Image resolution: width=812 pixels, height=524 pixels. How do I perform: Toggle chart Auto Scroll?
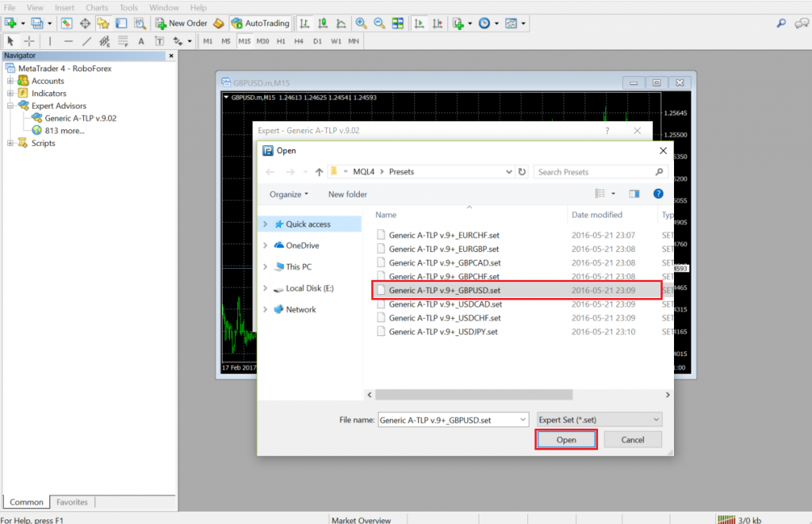[x=419, y=23]
